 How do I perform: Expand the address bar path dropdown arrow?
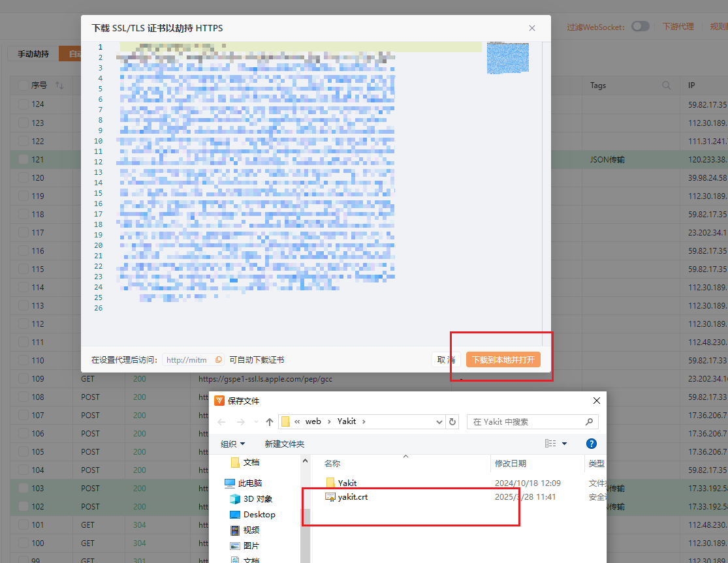point(439,421)
